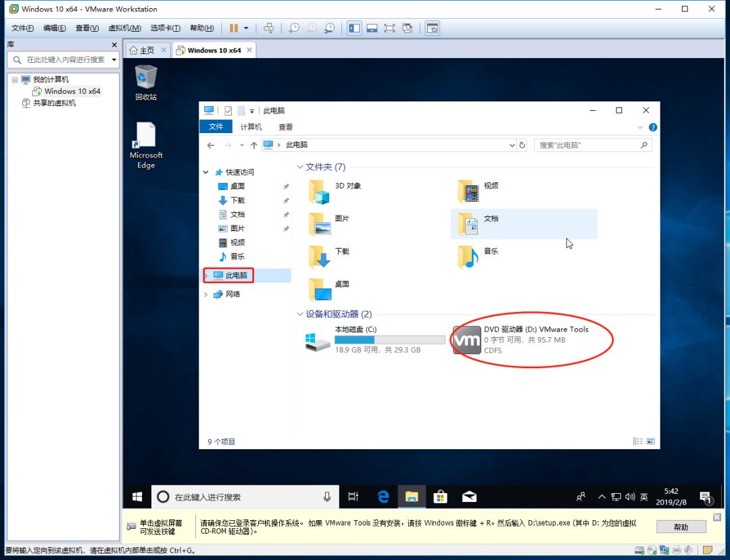Open the power options dropdown arrow
The height and width of the screenshot is (560, 730).
[x=246, y=28]
